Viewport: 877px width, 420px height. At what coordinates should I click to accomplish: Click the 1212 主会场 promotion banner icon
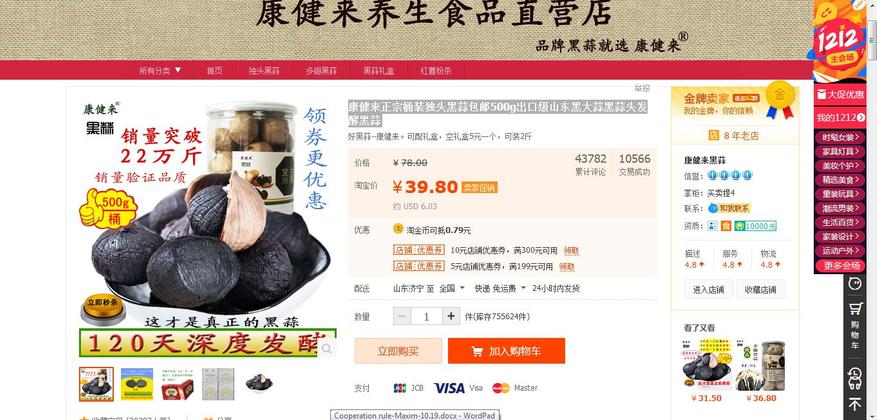click(840, 41)
